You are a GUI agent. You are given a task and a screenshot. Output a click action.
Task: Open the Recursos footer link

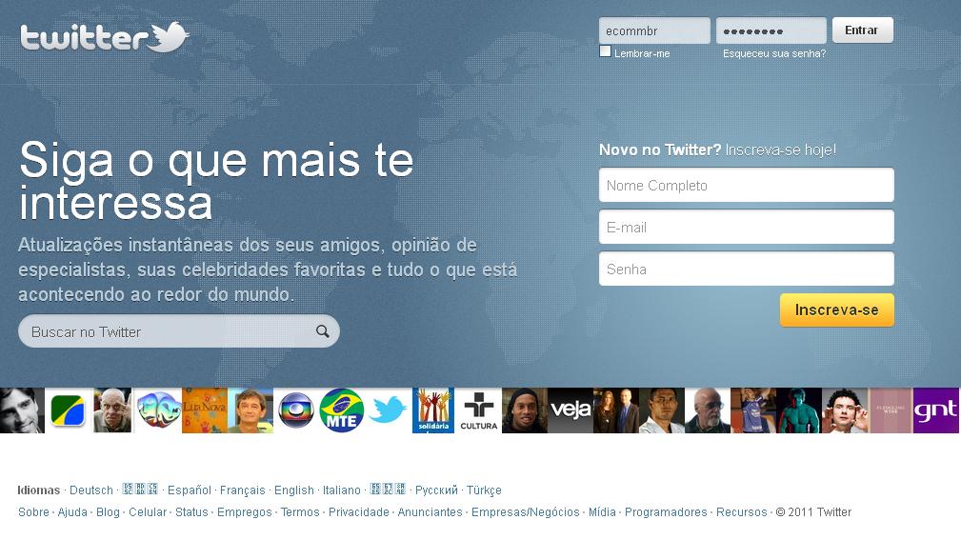[742, 512]
